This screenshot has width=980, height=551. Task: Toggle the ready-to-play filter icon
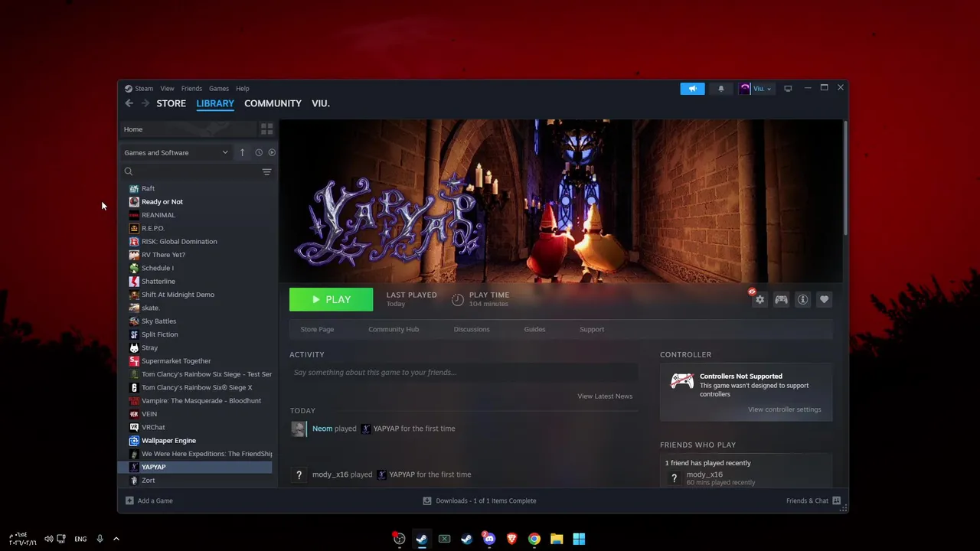click(x=272, y=152)
